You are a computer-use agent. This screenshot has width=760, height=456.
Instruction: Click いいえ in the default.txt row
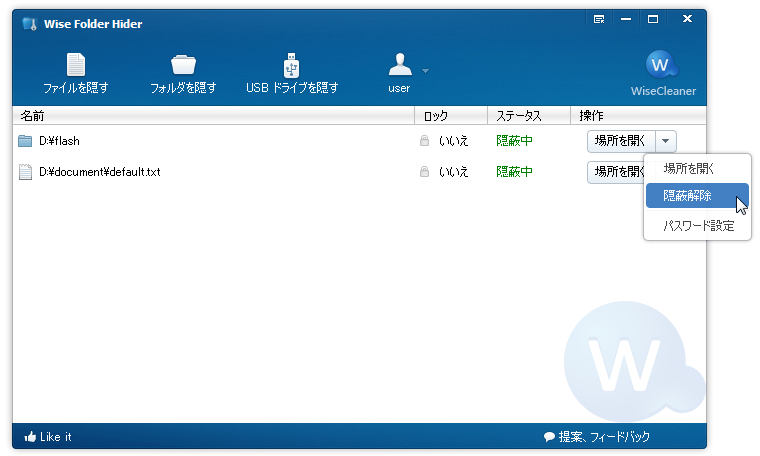453,172
